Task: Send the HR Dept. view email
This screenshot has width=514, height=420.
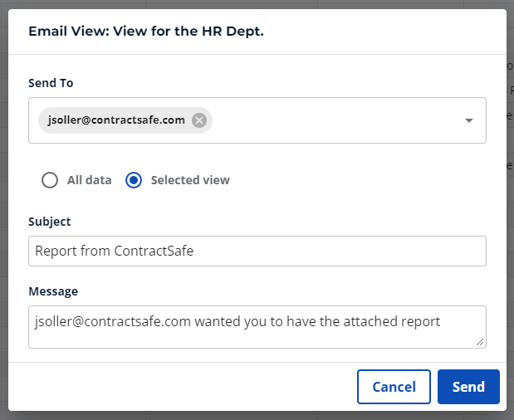Action: point(468,387)
